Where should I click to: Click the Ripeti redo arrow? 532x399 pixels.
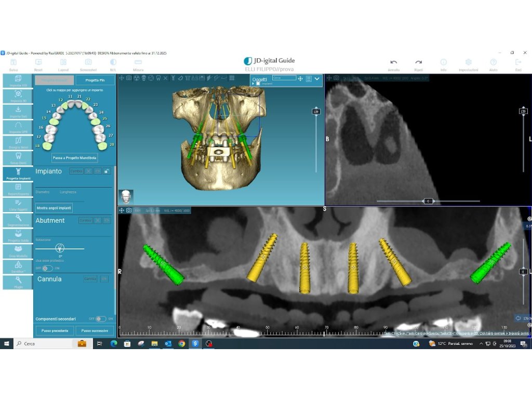419,62
